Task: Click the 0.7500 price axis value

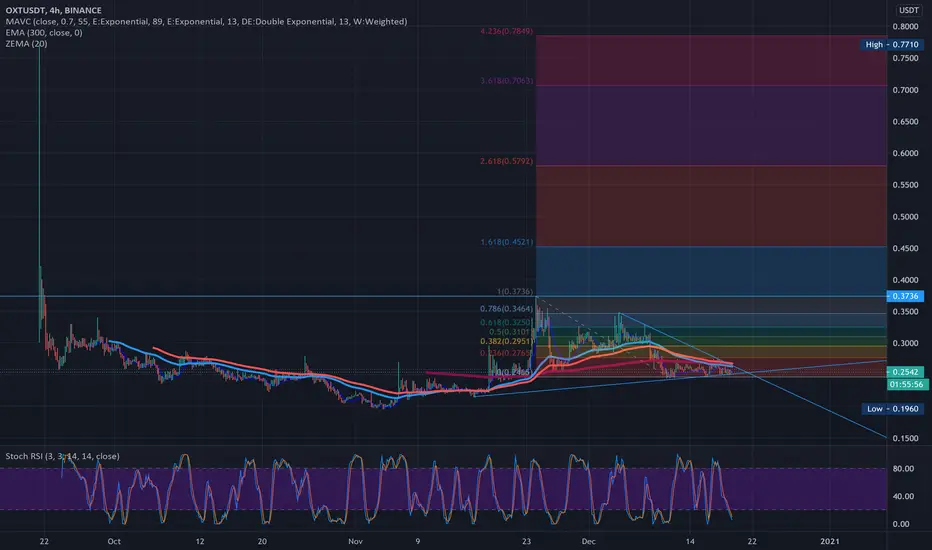Action: [905, 58]
